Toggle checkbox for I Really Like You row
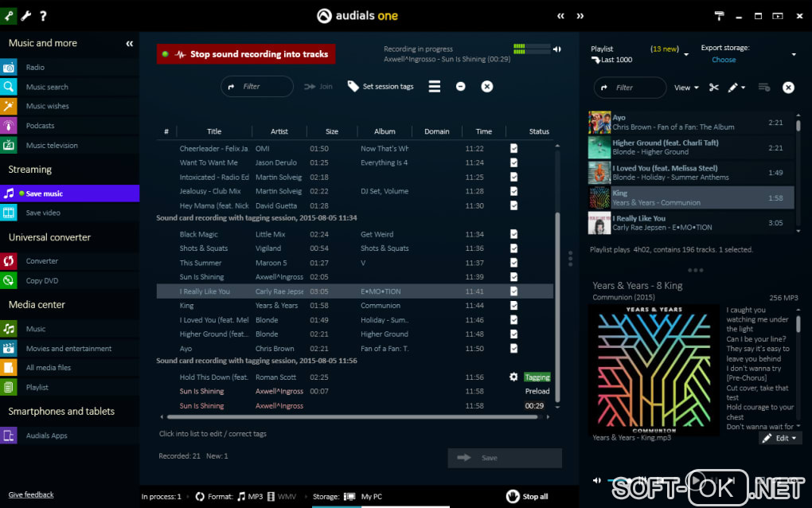 (513, 291)
